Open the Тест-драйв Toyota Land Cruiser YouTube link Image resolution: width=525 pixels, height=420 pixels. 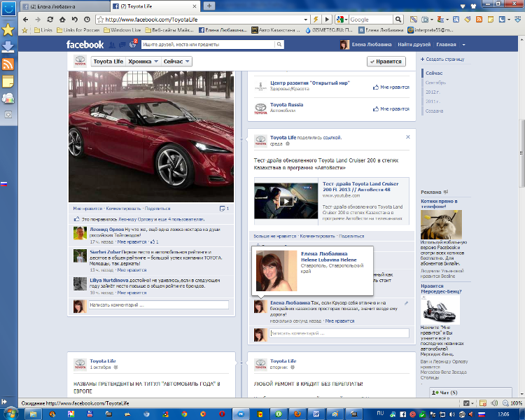[x=360, y=187]
